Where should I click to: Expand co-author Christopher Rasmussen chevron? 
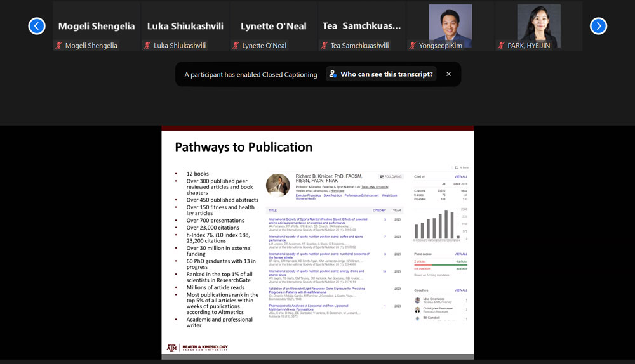click(467, 309)
